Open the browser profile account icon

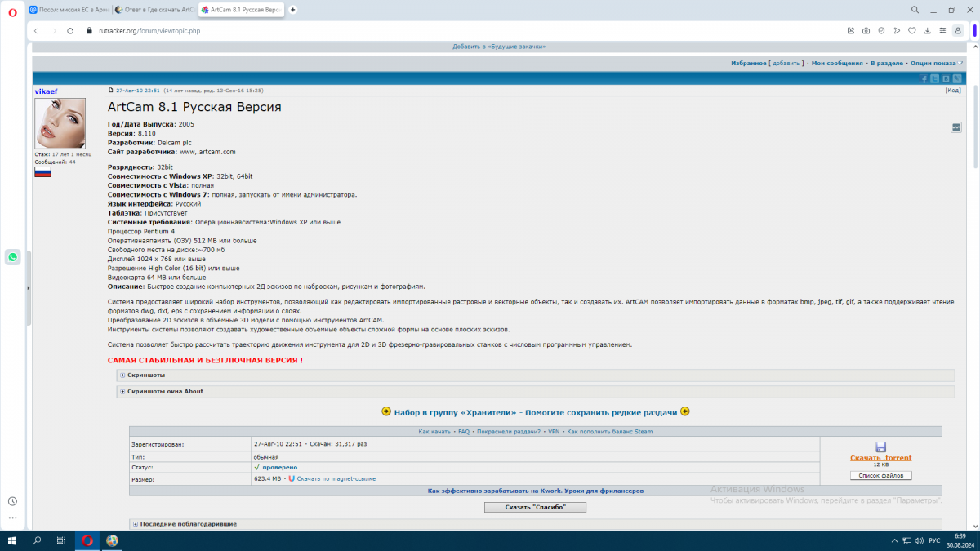(959, 31)
